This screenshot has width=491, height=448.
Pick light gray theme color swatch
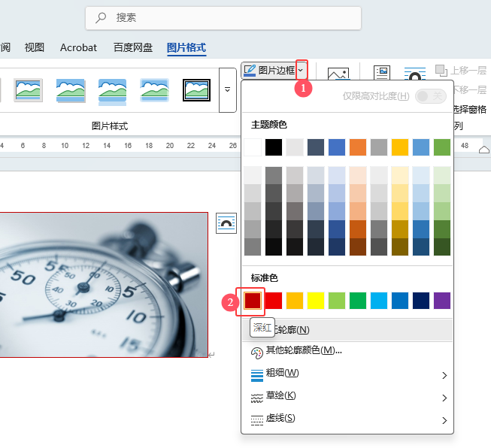click(x=295, y=147)
